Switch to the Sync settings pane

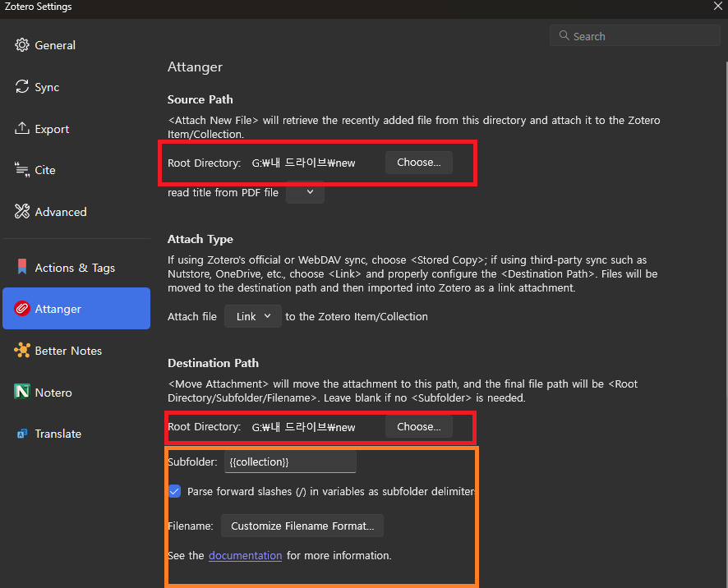tap(47, 87)
